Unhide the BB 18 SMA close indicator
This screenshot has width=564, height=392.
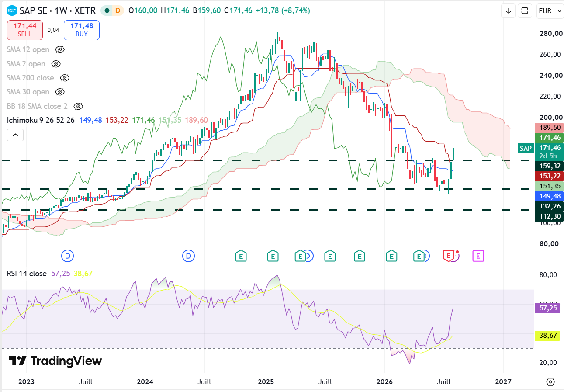tap(78, 106)
